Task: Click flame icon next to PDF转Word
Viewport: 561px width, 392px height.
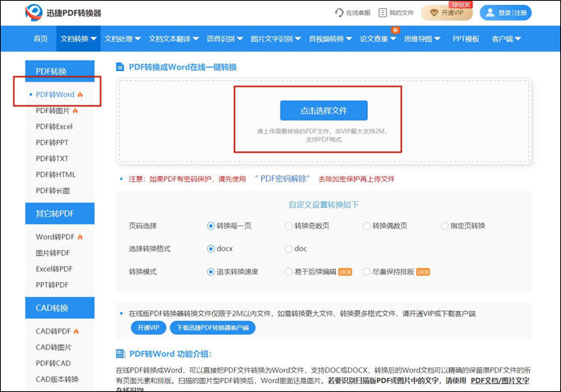Action: pyautogui.click(x=80, y=94)
